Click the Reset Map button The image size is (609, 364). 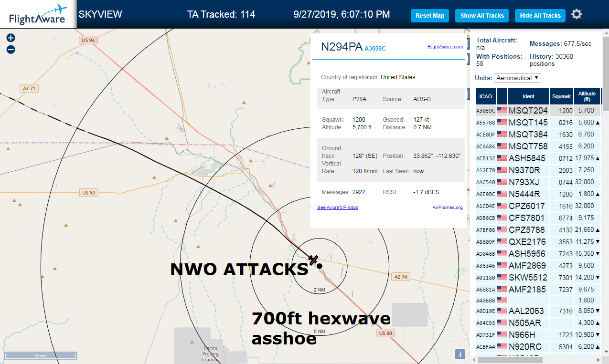click(430, 16)
